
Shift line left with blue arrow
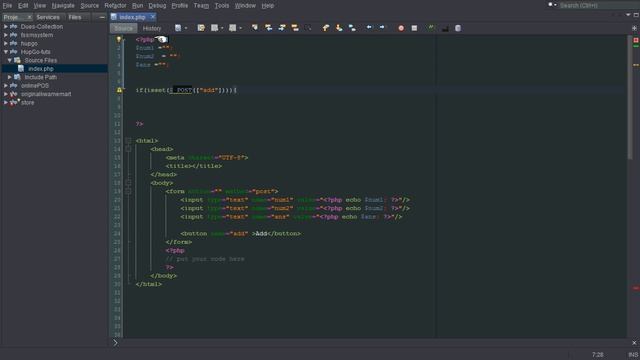(x=369, y=28)
